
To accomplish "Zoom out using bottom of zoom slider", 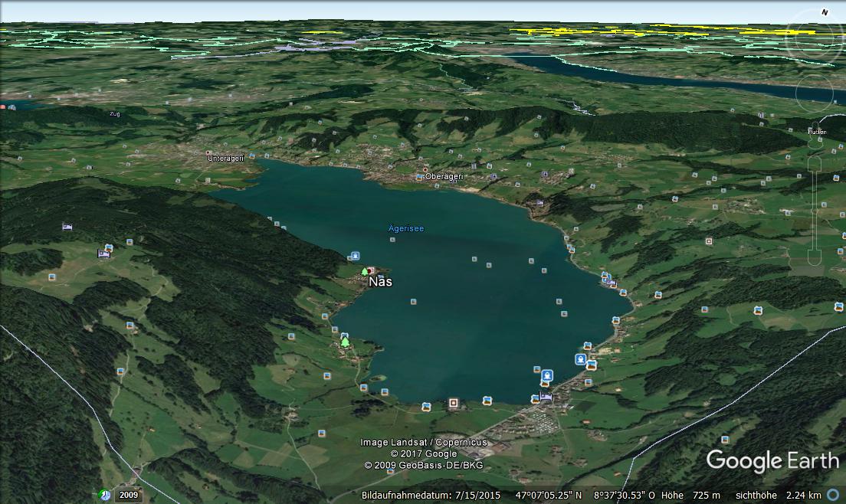I will point(814,254).
